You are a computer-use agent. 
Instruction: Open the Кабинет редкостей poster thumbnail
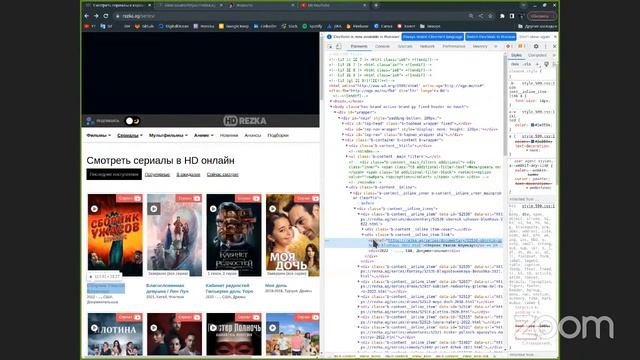tap(234, 235)
